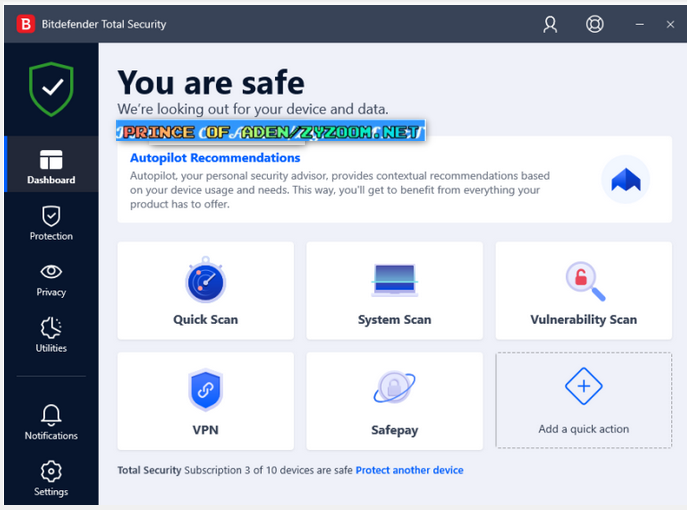The height and width of the screenshot is (510, 687).
Task: Click the System Scan laptop icon
Action: [394, 280]
